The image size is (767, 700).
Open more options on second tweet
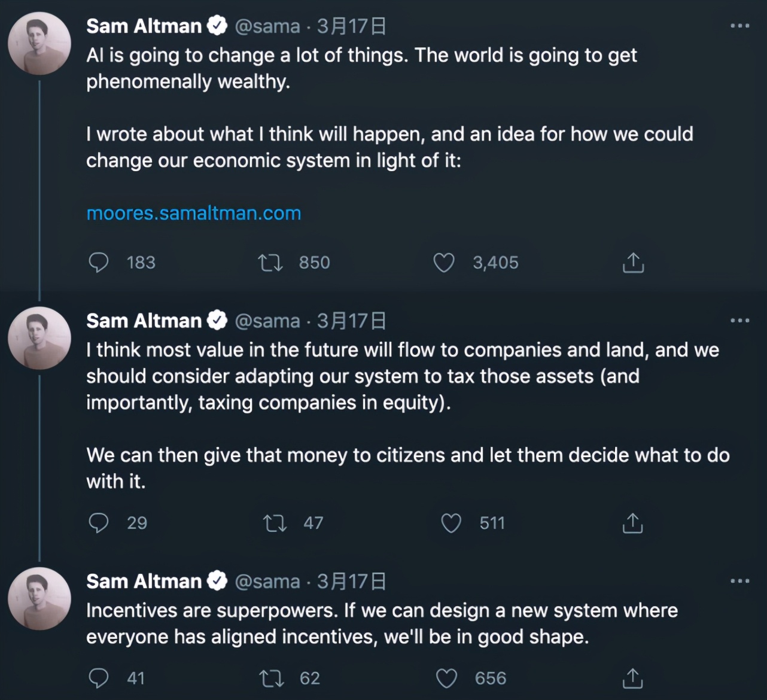coord(740,321)
